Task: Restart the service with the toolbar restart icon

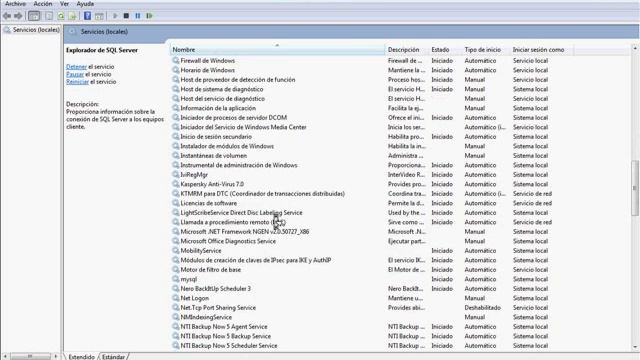Action: point(149,16)
